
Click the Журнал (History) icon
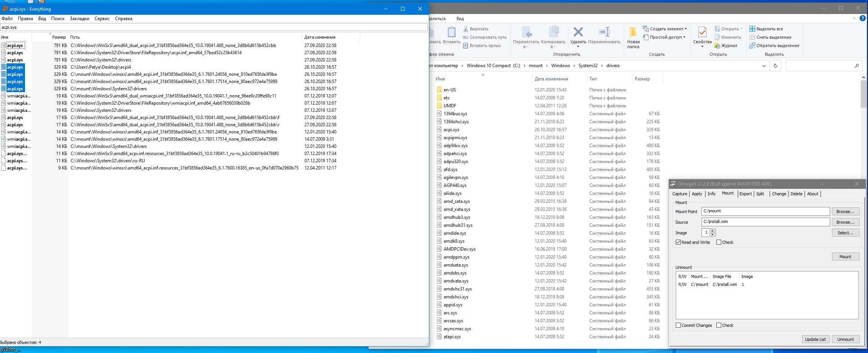[x=717, y=45]
